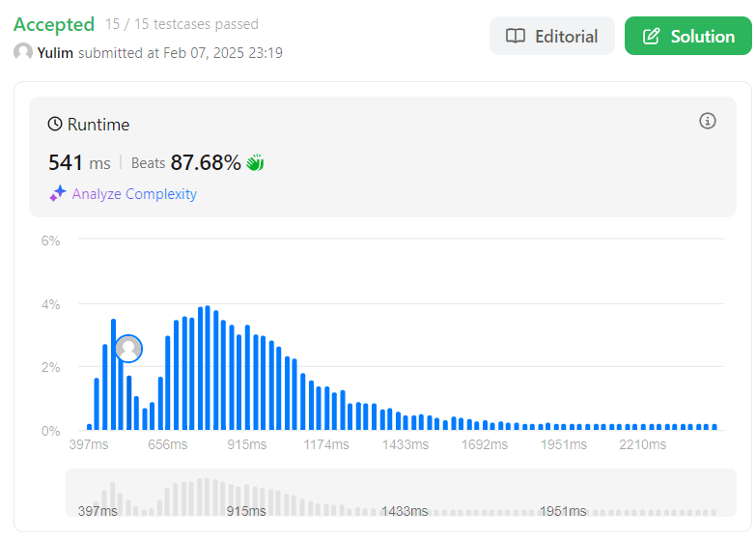Viewport: 756px width, 540px height.
Task: Click the info icon in Runtime panel
Action: click(x=708, y=121)
